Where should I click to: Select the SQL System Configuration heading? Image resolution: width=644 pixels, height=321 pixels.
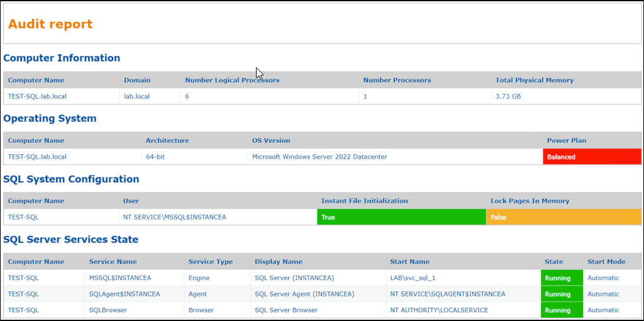[x=71, y=179]
